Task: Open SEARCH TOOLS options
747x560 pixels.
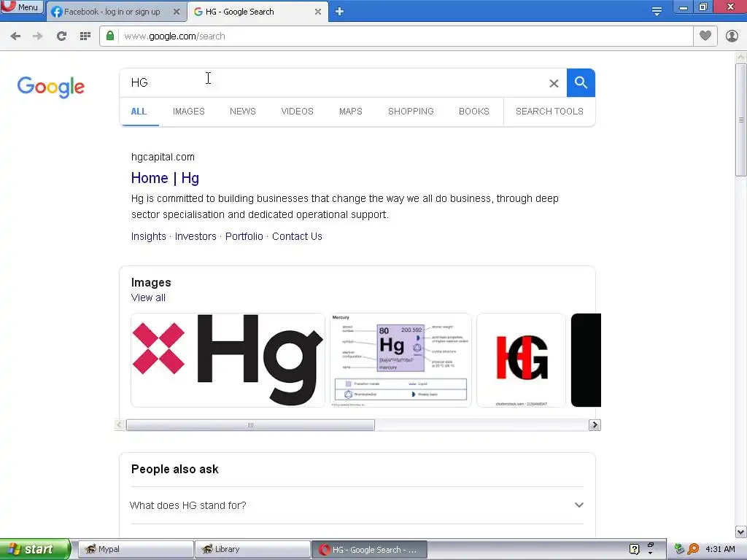Action: [549, 112]
